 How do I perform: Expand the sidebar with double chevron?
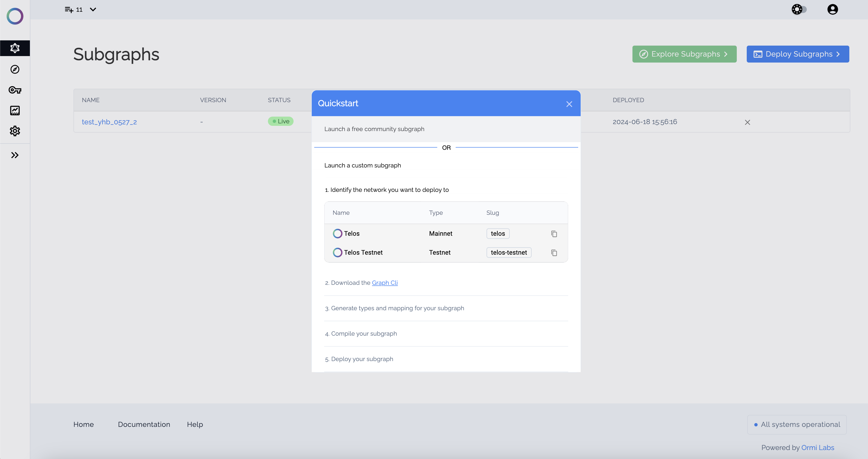pos(15,155)
